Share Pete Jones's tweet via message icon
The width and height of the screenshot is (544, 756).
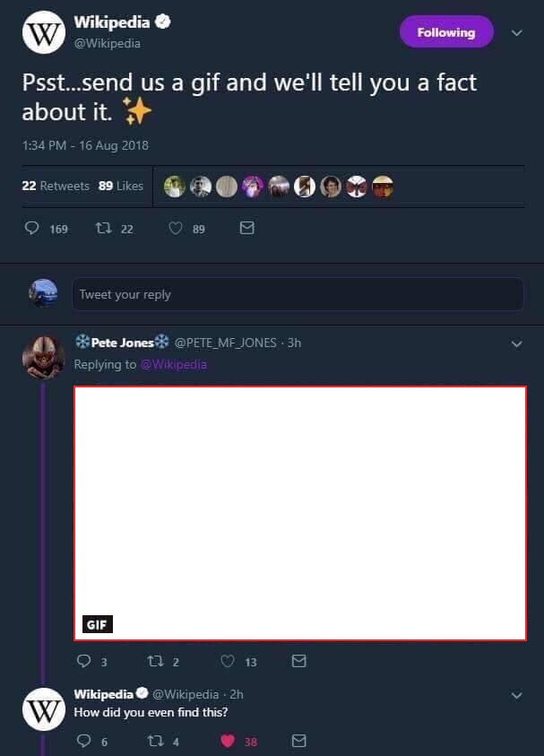(298, 661)
